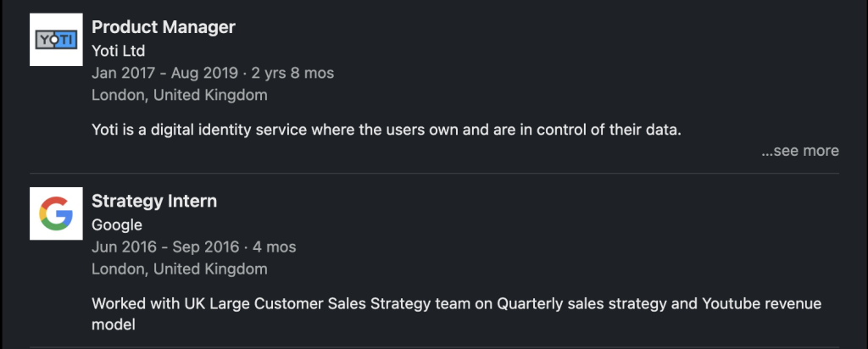The width and height of the screenshot is (868, 349).
Task: Open the Product Manager position title
Action: pyautogui.click(x=164, y=27)
